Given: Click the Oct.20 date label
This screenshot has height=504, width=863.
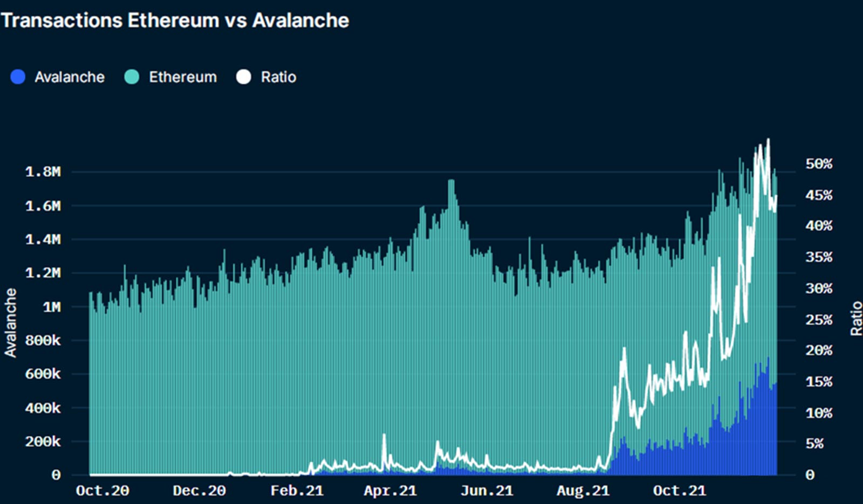Looking at the screenshot, I should point(102,491).
